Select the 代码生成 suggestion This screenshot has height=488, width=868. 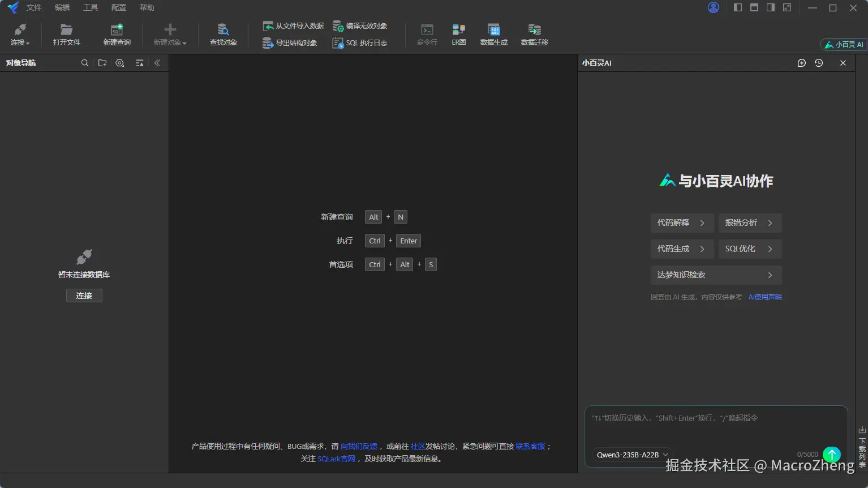[682, 249]
